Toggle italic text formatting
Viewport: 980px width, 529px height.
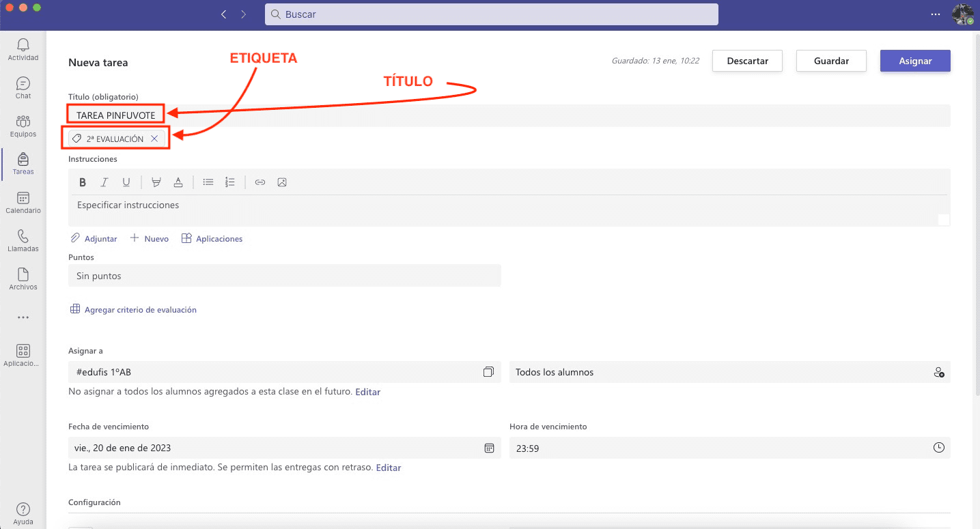[104, 182]
